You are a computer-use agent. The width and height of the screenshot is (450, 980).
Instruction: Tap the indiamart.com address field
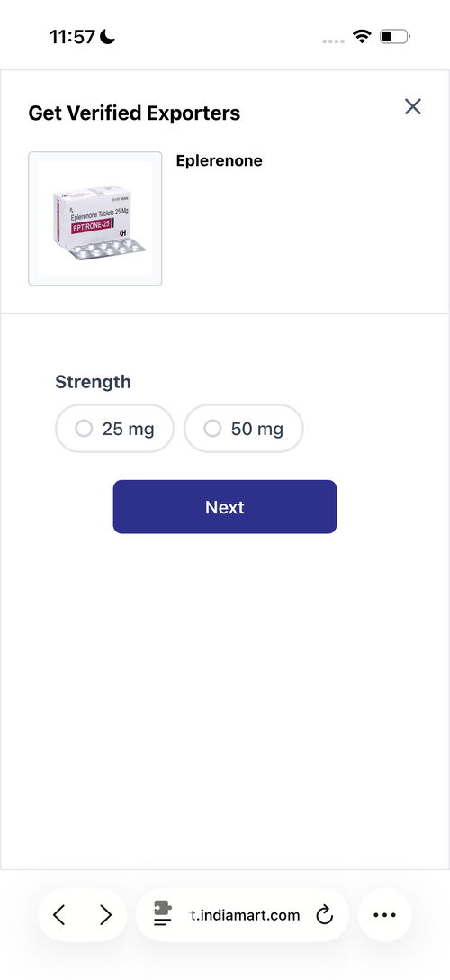(x=242, y=915)
